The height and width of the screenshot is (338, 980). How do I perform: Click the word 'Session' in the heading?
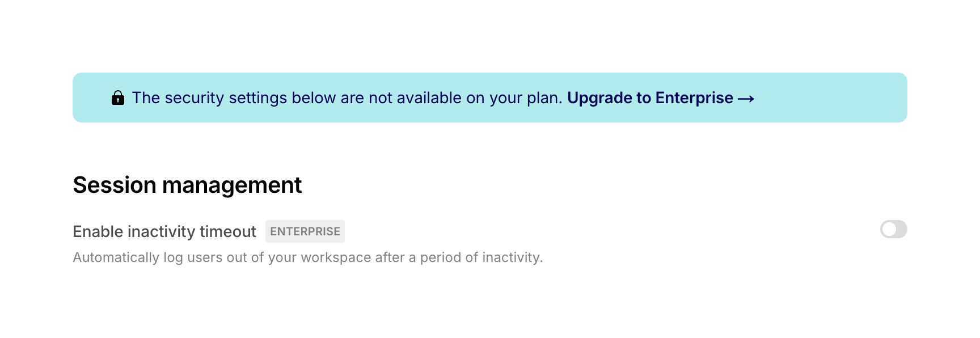pyautogui.click(x=115, y=185)
